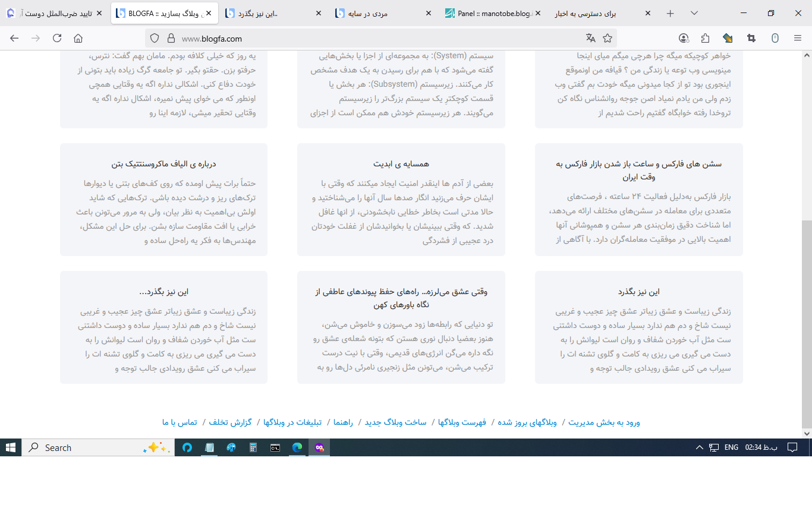This screenshot has height=511, width=812.
Task: Click the گزارش تخلف footer link
Action: [230, 422]
